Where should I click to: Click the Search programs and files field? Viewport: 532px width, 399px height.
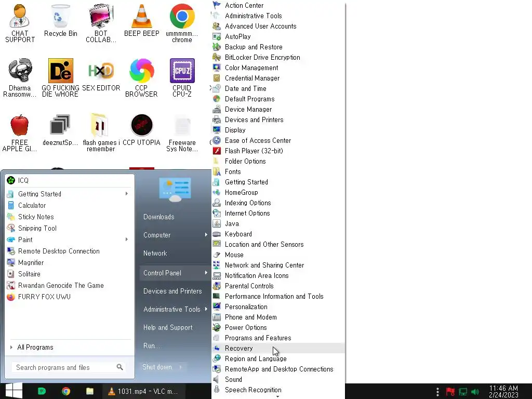coord(69,367)
